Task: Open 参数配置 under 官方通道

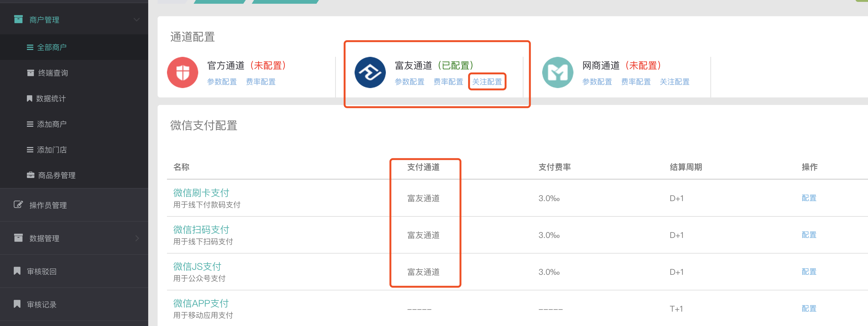Action: point(222,82)
